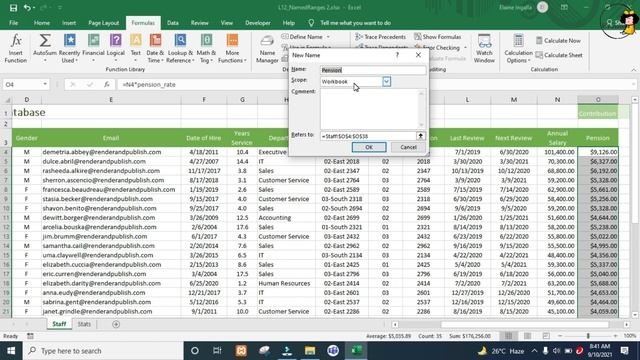Open the Text functions list

point(136,49)
